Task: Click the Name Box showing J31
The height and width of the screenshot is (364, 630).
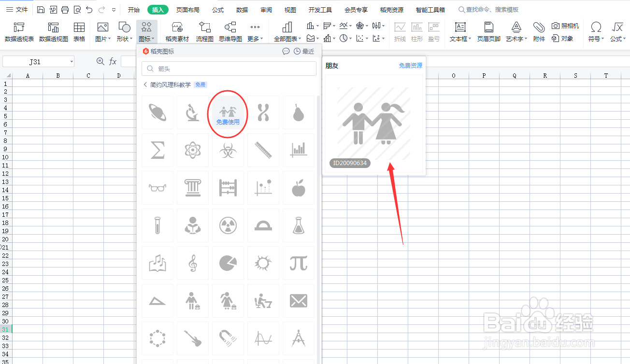Action: tap(38, 61)
